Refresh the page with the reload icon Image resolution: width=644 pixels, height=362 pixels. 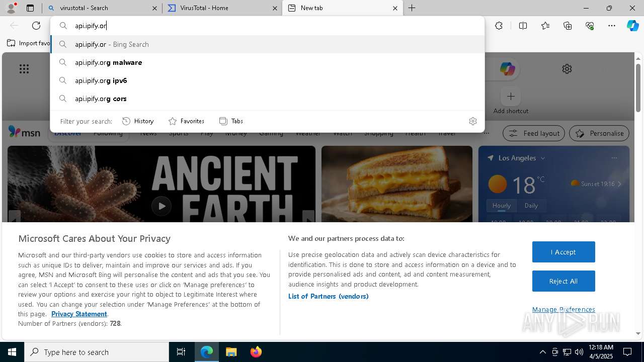(36, 26)
